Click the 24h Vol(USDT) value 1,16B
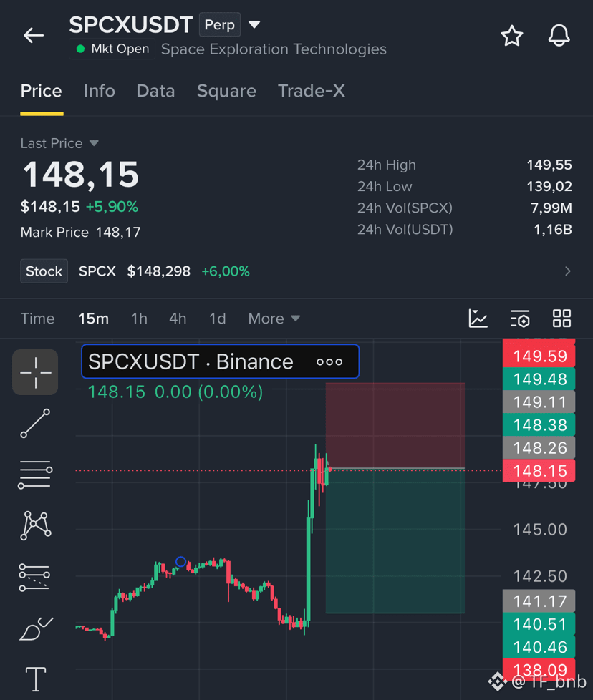 pos(553,230)
